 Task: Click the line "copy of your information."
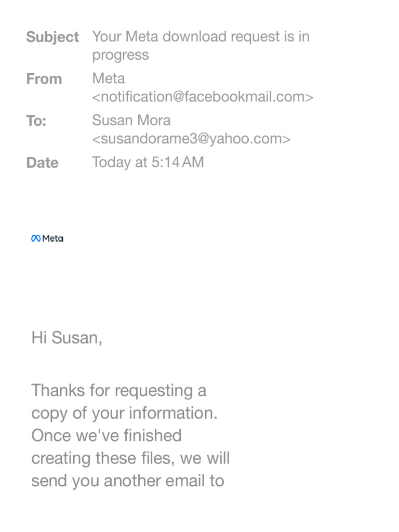click(125, 414)
